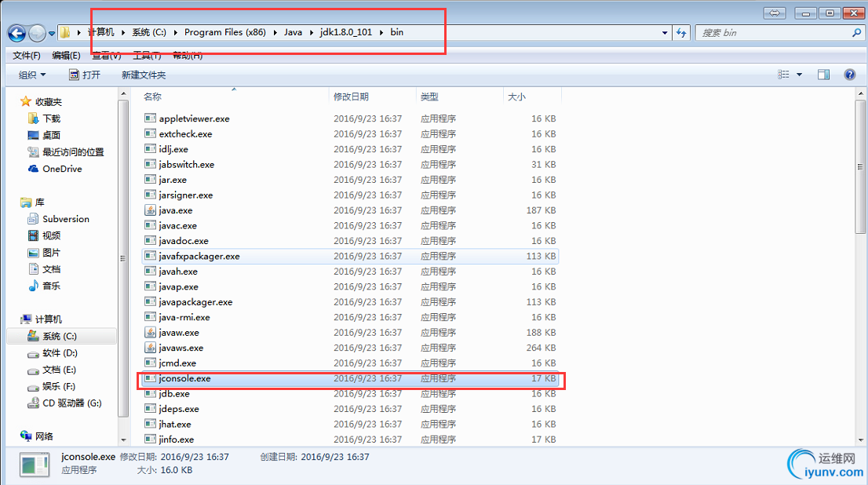Click the java.exe Java cup icon
The image size is (868, 485).
click(x=150, y=210)
